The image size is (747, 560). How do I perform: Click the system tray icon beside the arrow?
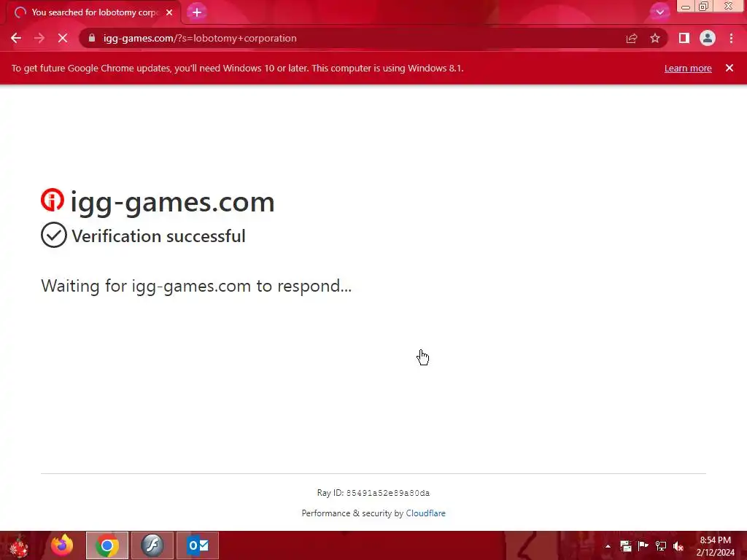point(625,545)
